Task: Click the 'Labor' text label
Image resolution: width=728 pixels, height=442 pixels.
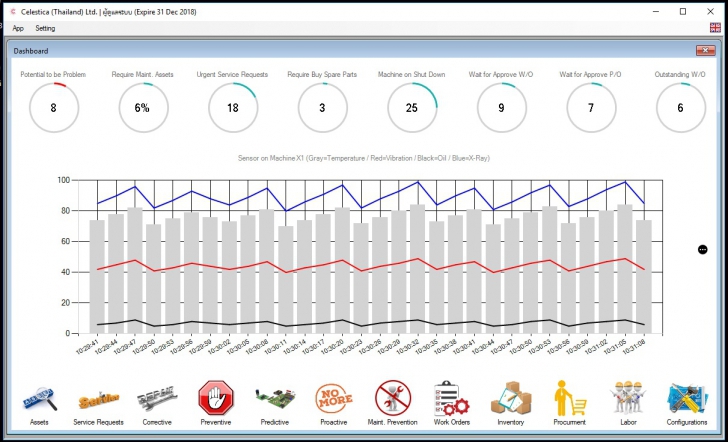Action: pyautogui.click(x=628, y=422)
